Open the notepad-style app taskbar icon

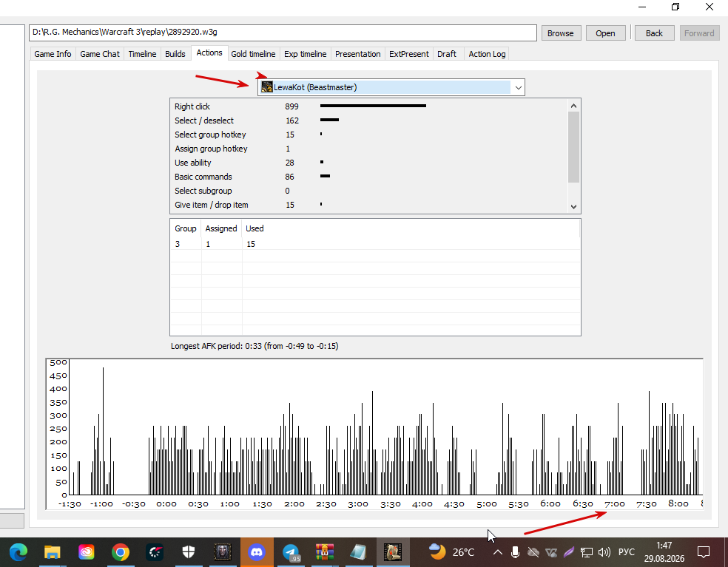pyautogui.click(x=358, y=552)
